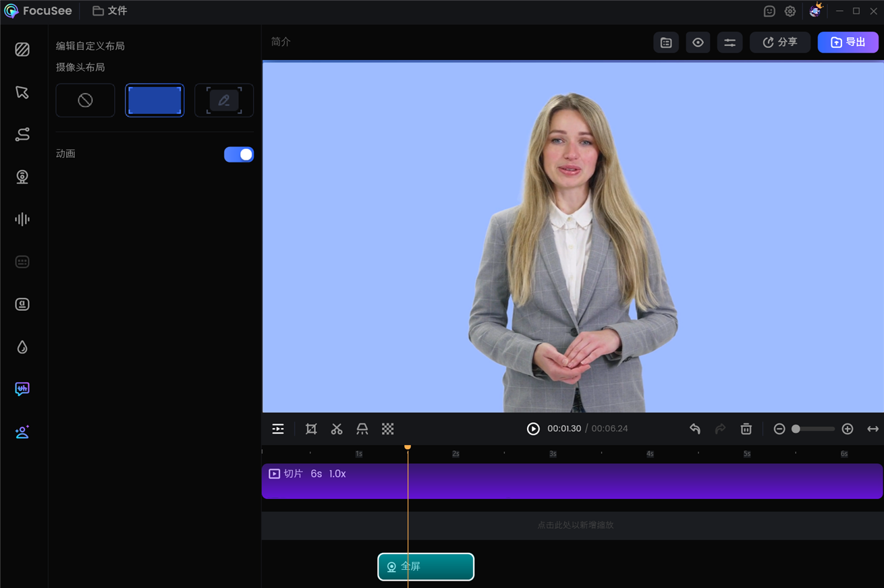This screenshot has width=884, height=588.
Task: Open the feedback smiley icon
Action: pyautogui.click(x=769, y=11)
